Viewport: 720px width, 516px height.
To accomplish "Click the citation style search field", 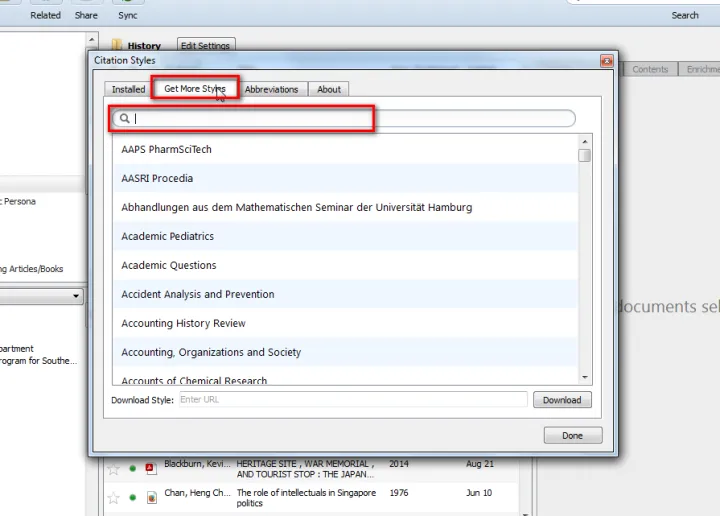I will click(344, 118).
